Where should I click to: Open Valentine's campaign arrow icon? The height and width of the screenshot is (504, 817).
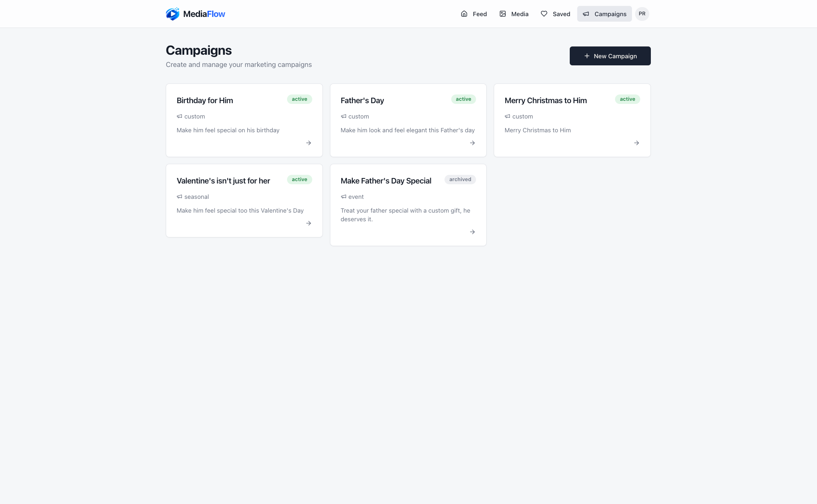(x=309, y=223)
